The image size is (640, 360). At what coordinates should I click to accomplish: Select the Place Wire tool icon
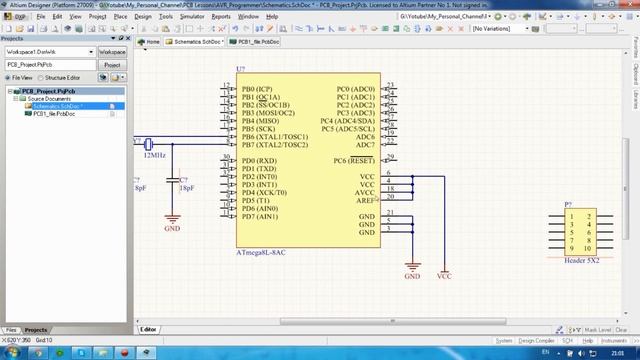(x=299, y=29)
